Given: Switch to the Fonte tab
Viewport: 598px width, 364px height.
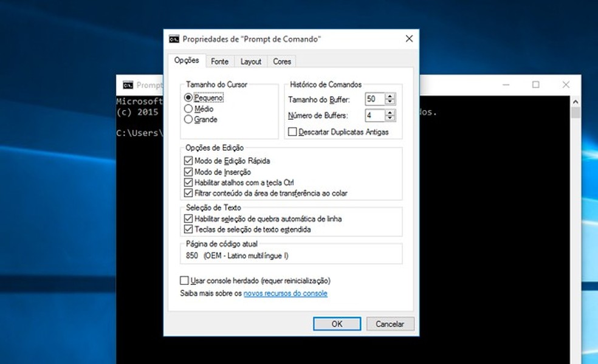Looking at the screenshot, I should click(x=220, y=61).
